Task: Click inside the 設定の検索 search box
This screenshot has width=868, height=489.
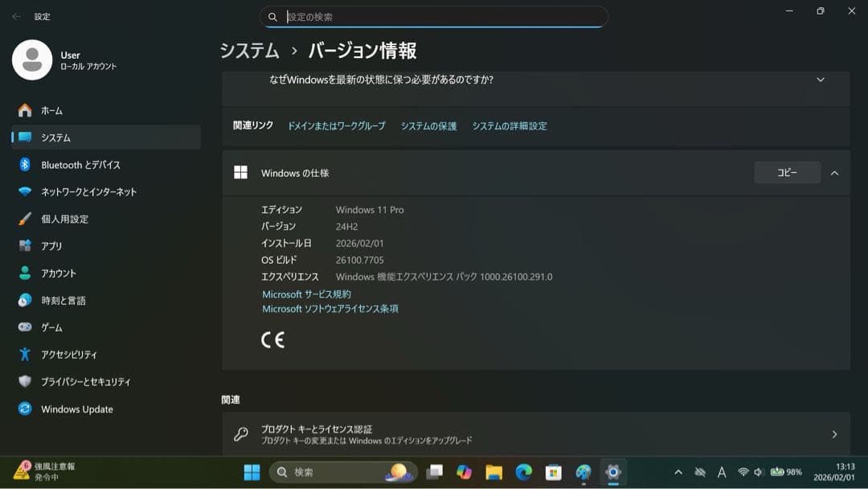Action: 434,16
